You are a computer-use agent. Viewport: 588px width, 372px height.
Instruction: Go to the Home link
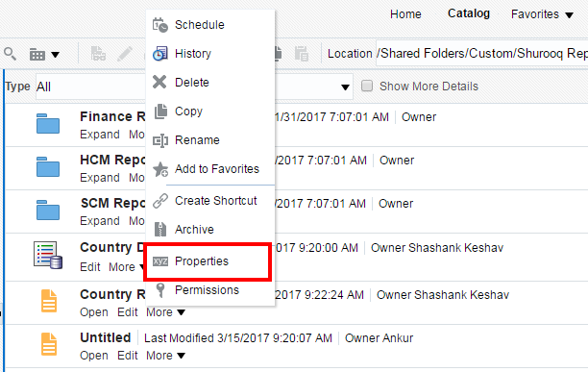pos(405,14)
